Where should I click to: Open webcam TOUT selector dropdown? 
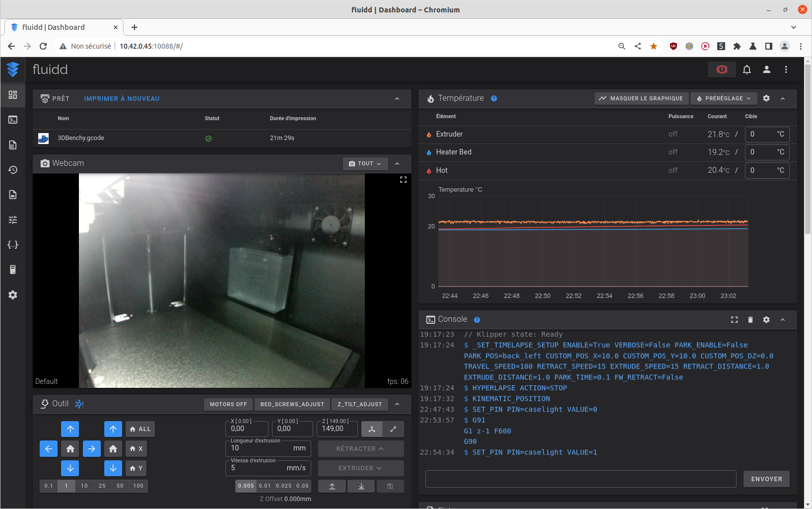365,163
